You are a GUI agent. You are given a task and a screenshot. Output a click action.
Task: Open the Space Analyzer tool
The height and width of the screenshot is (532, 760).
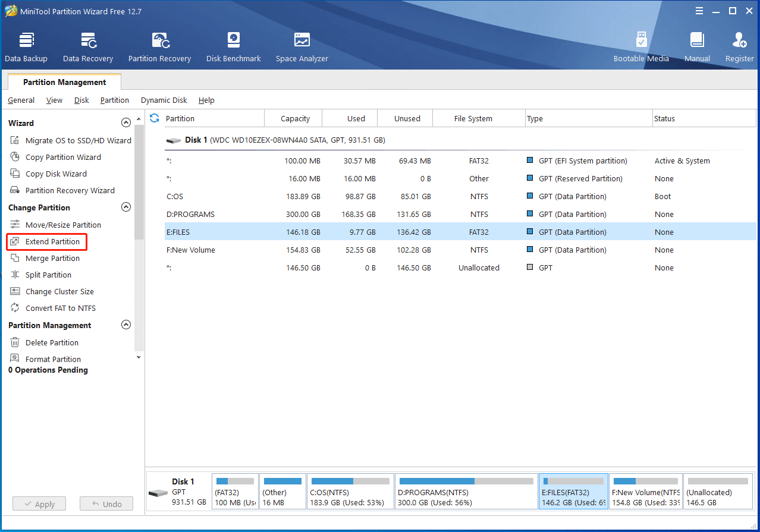coord(302,47)
